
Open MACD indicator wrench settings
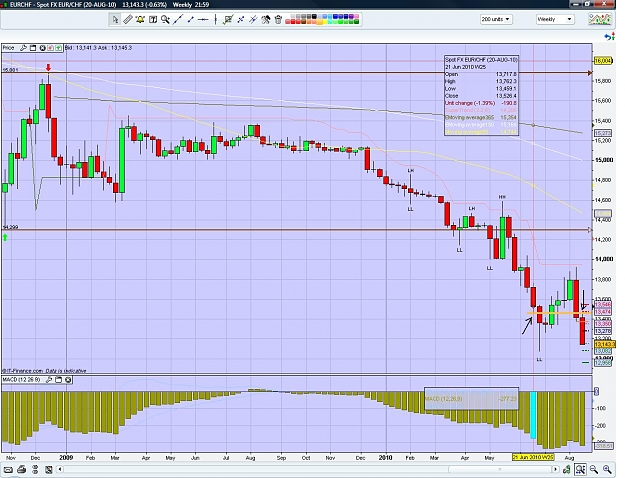point(49,380)
